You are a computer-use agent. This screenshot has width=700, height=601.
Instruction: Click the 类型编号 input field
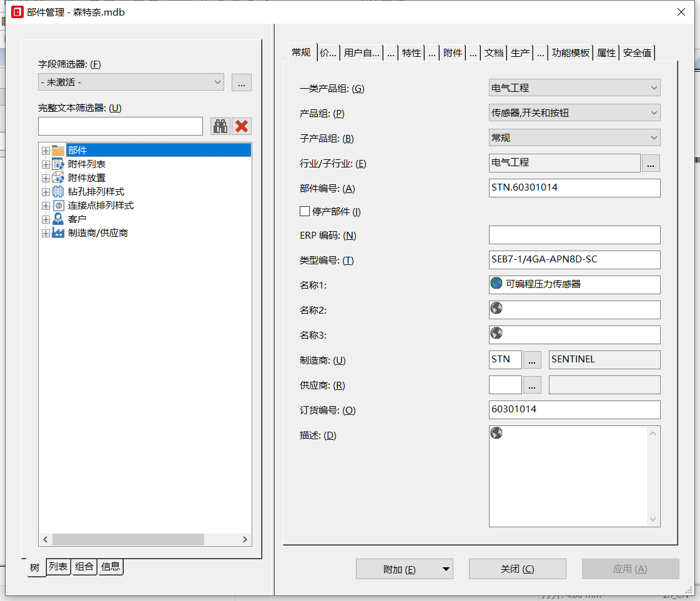(x=574, y=260)
